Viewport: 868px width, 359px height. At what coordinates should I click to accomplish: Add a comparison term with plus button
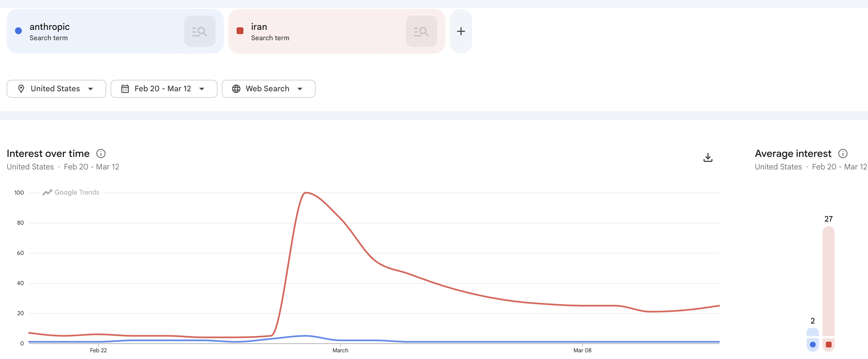point(460,31)
